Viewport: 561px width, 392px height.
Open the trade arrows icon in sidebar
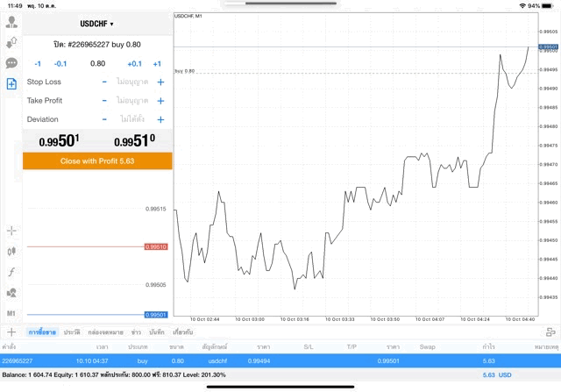pos(11,43)
